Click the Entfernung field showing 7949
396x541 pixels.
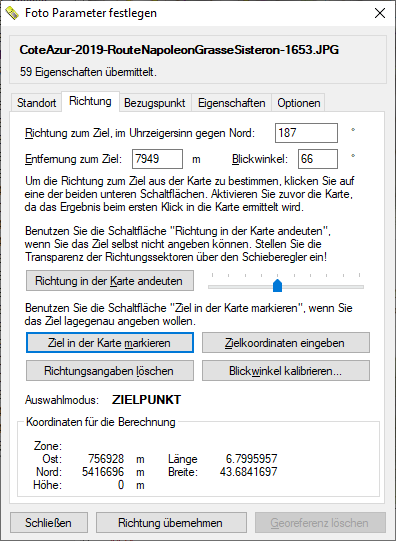pyautogui.click(x=157, y=159)
